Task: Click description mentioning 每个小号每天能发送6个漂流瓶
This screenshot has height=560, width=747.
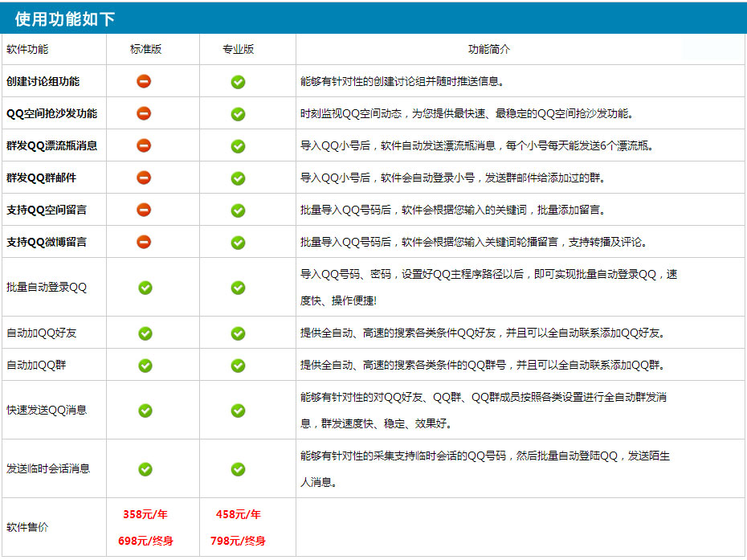Action: pos(476,146)
